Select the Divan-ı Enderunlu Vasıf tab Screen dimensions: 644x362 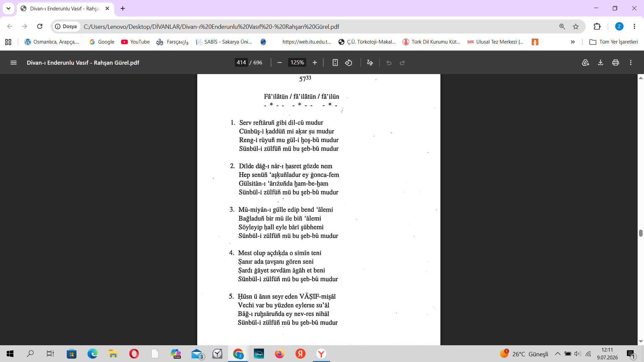(64, 9)
